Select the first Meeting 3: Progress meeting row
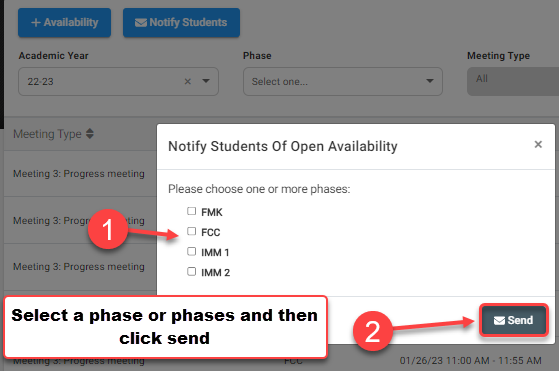559x371 pixels. pyautogui.click(x=79, y=174)
